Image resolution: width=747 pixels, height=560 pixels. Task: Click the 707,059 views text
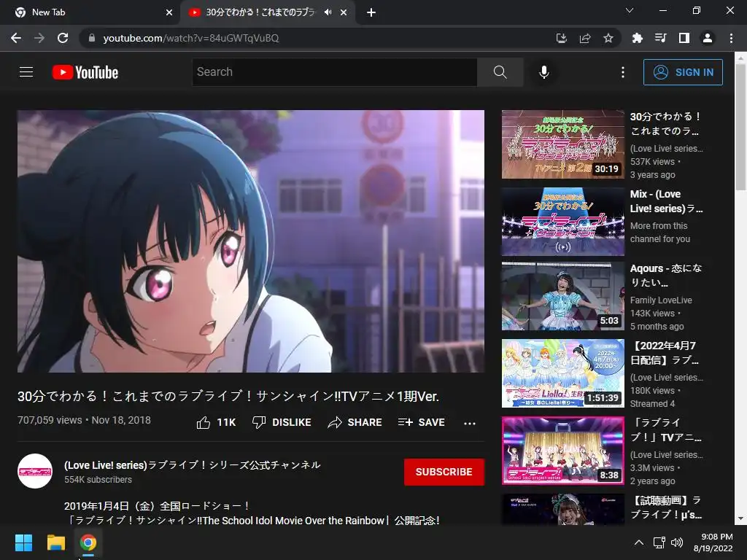[x=50, y=421]
